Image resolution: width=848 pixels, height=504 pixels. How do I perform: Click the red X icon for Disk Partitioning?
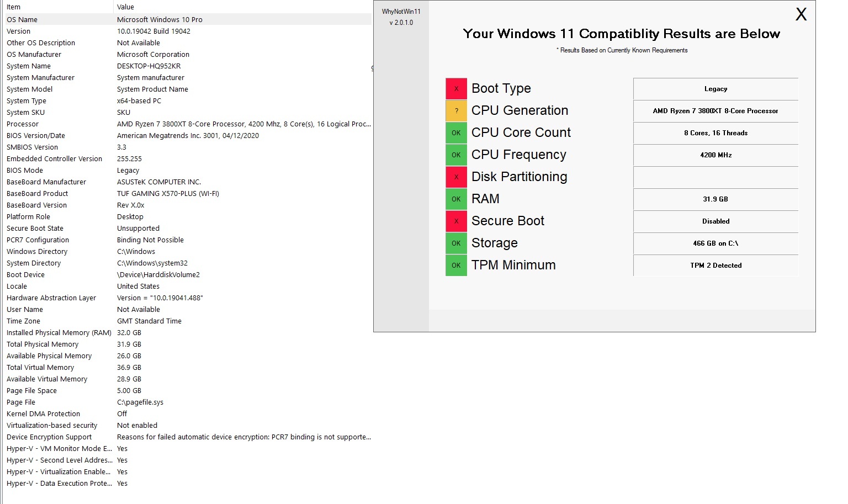pos(456,177)
